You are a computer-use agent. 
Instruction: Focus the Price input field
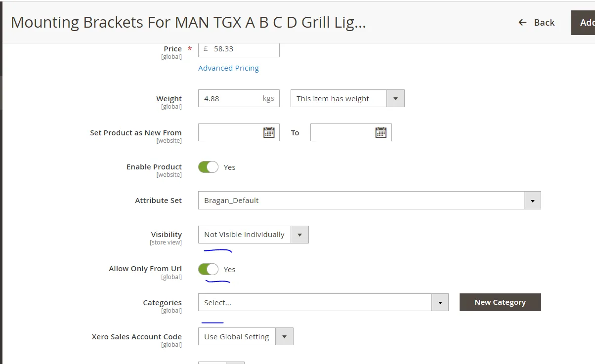(x=239, y=49)
